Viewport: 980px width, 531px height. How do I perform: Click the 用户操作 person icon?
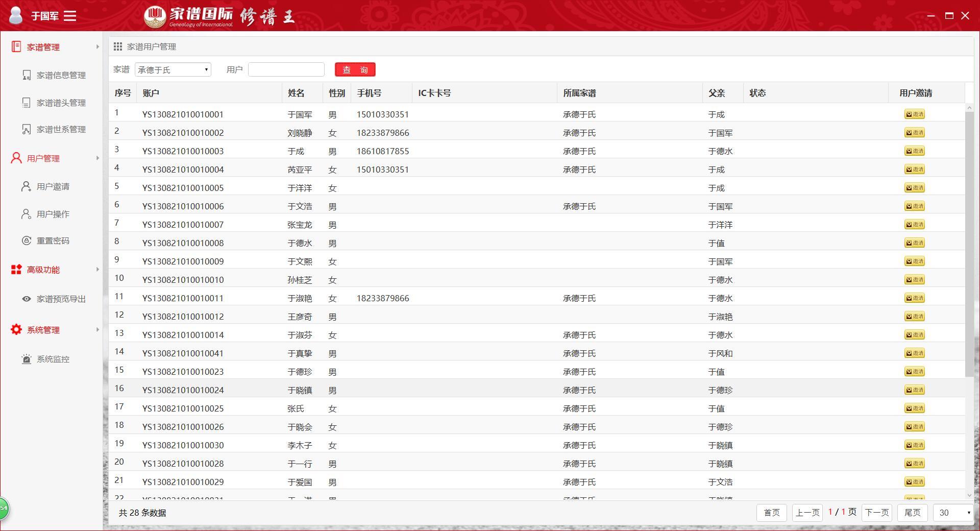click(x=26, y=214)
